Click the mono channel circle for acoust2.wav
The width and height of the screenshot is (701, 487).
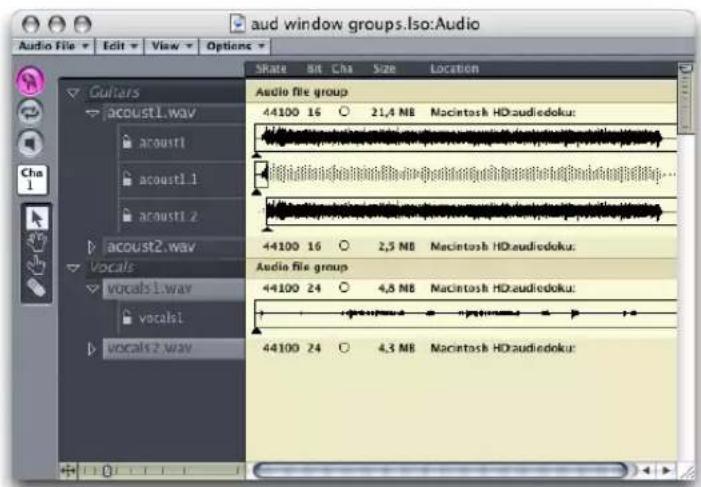pos(344,246)
